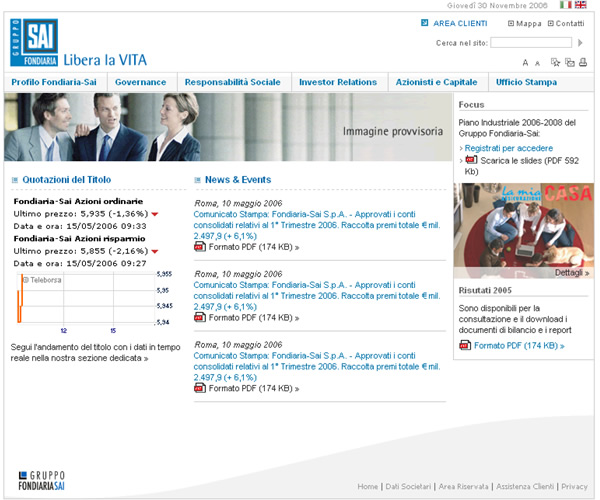Click the header banner image with business people

(228, 127)
